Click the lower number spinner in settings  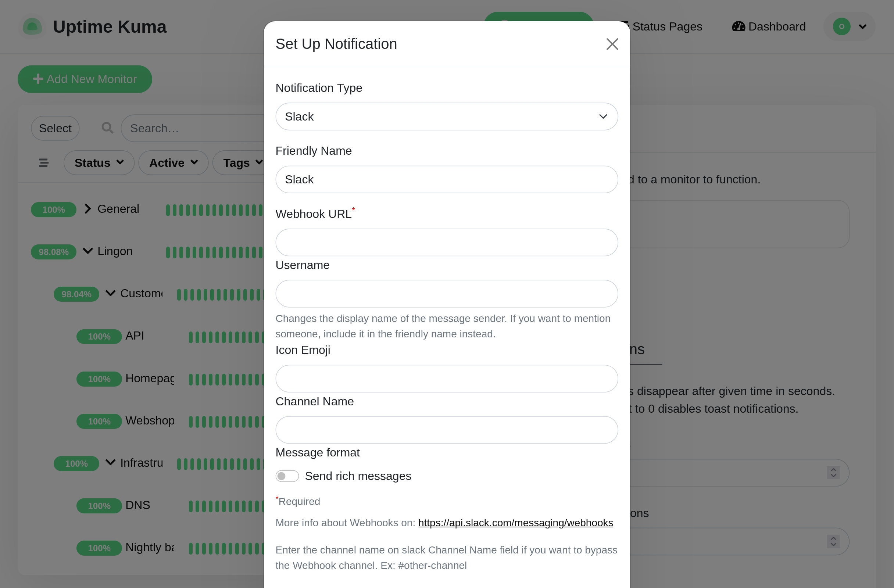(x=833, y=541)
